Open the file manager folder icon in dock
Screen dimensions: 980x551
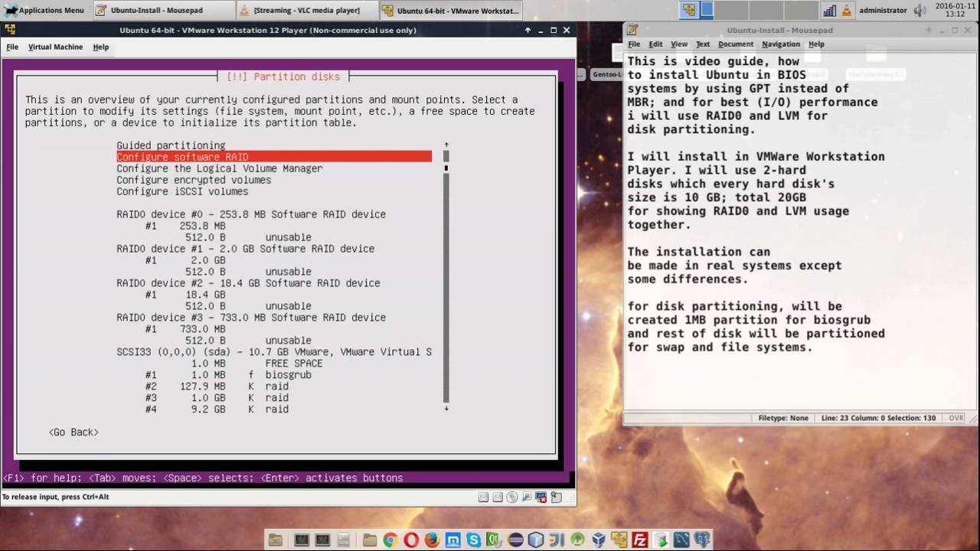pos(370,540)
